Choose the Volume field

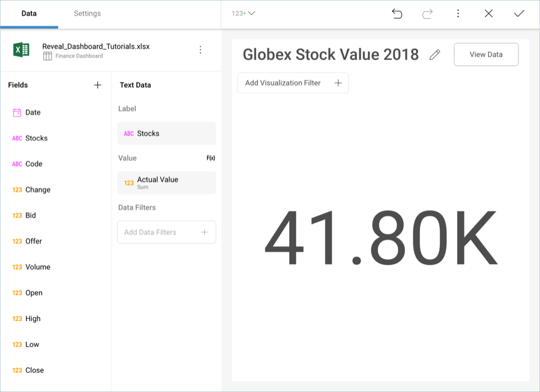tap(37, 267)
